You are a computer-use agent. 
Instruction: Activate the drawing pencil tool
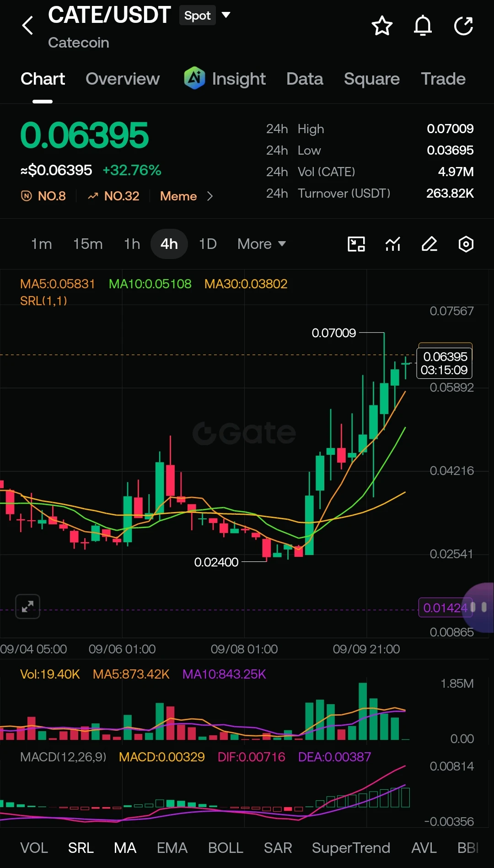click(x=430, y=244)
